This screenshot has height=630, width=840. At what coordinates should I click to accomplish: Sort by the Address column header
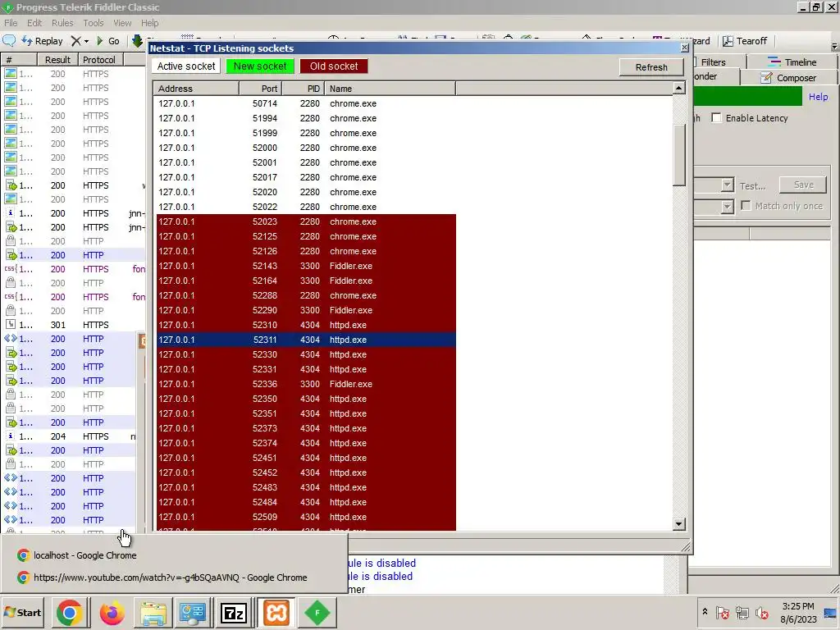[x=196, y=89]
